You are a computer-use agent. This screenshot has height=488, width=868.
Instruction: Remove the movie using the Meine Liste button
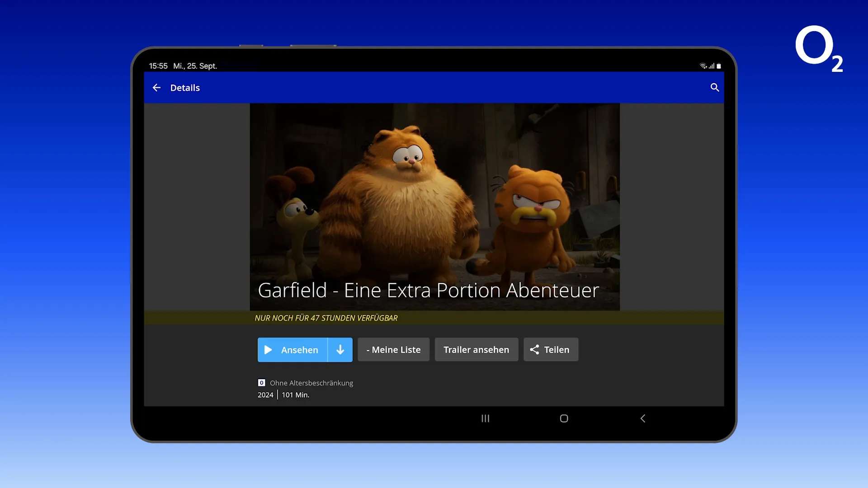(x=393, y=350)
